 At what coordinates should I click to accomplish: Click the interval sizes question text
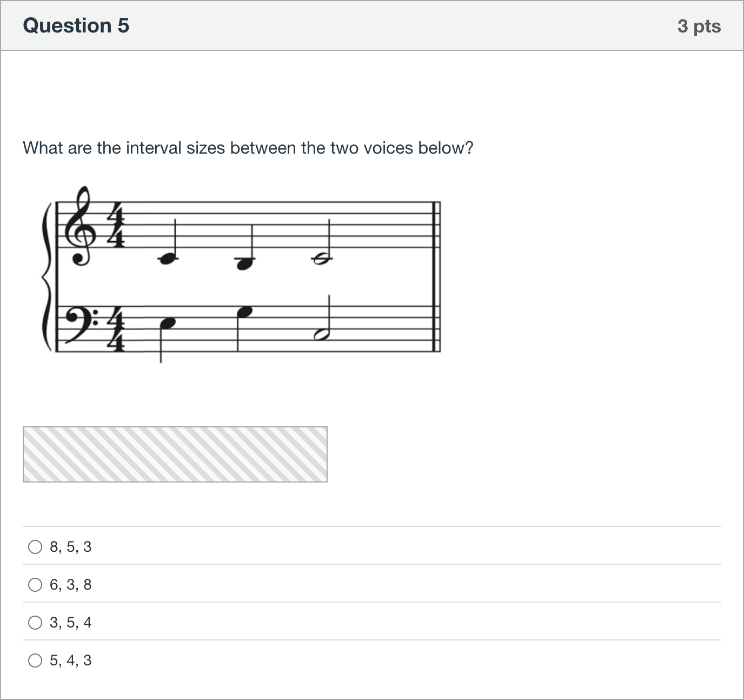(248, 148)
